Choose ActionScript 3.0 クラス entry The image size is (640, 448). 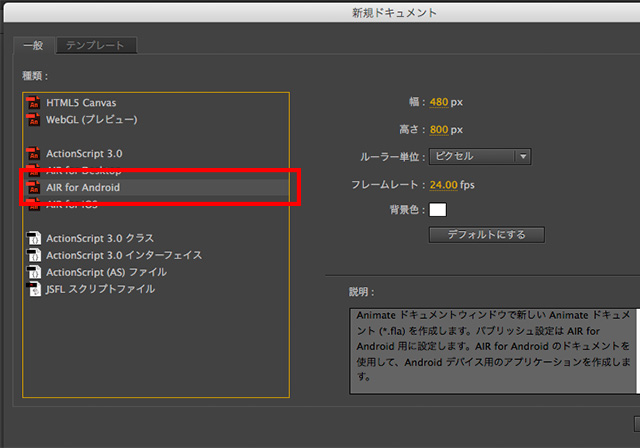coord(156,238)
